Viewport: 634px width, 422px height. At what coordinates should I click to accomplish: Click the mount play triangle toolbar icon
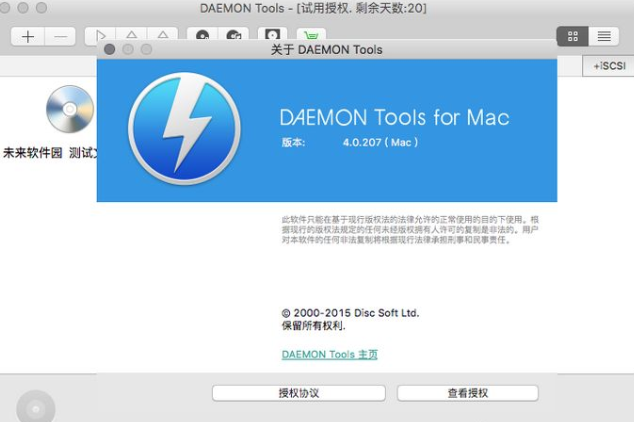pos(100,36)
